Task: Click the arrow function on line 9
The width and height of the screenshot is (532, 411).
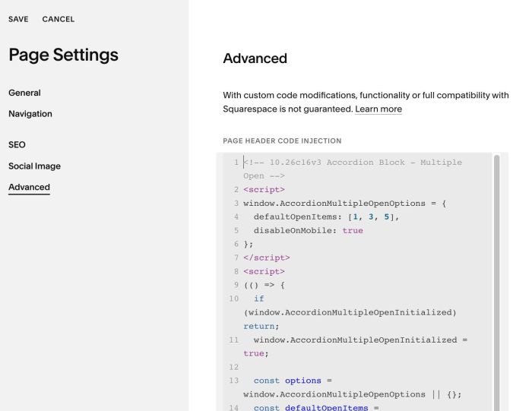Action: pyautogui.click(x=264, y=285)
